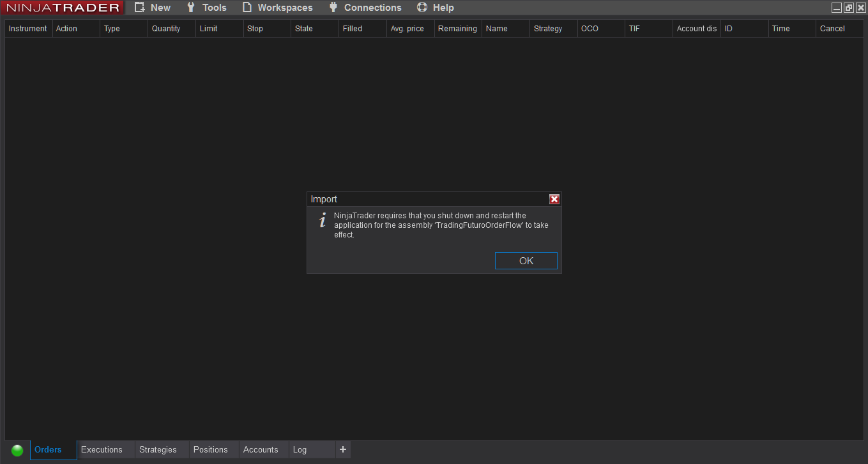Image resolution: width=868 pixels, height=464 pixels.
Task: Click OK in the Import dialog
Action: click(x=526, y=260)
